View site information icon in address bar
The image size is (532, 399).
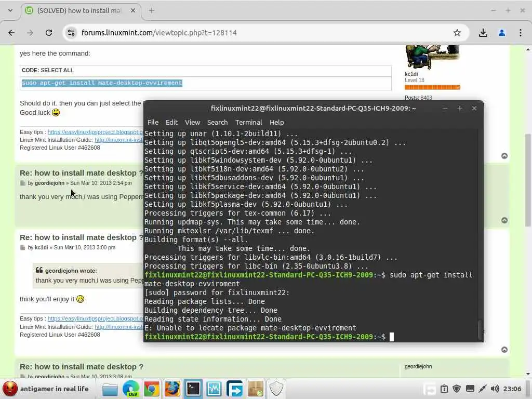pyautogui.click(x=71, y=33)
